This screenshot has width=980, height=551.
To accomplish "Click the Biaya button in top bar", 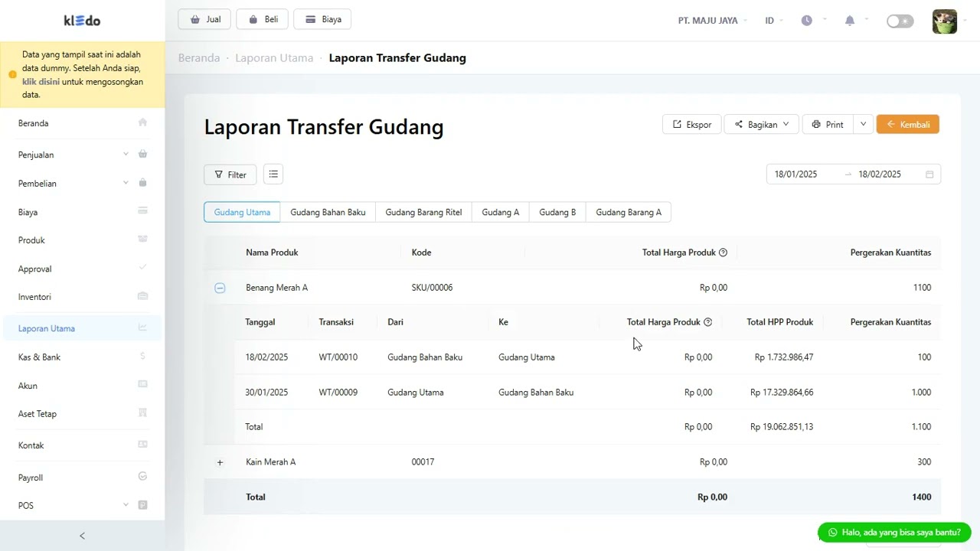I will (x=322, y=19).
